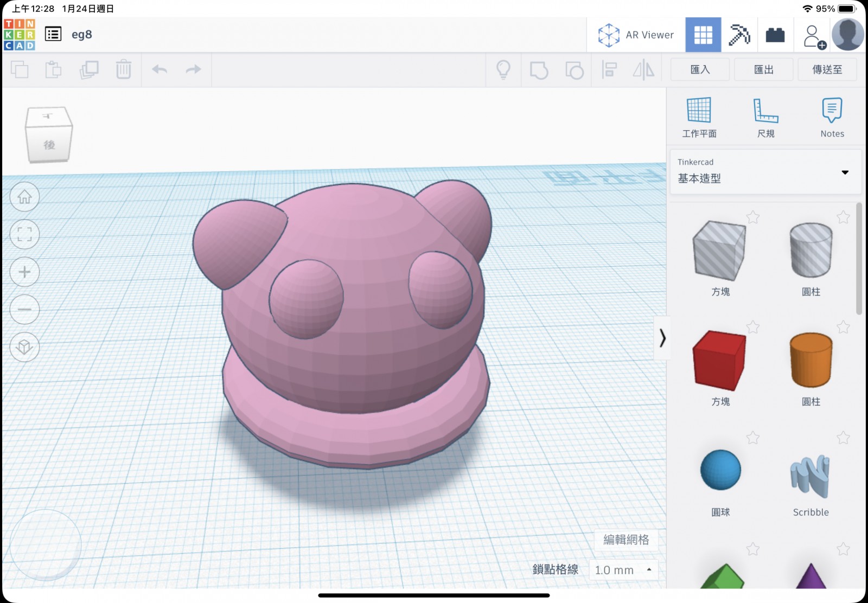Image resolution: width=868 pixels, height=603 pixels.
Task: Open the design list icon next to eg8
Action: [x=53, y=35]
